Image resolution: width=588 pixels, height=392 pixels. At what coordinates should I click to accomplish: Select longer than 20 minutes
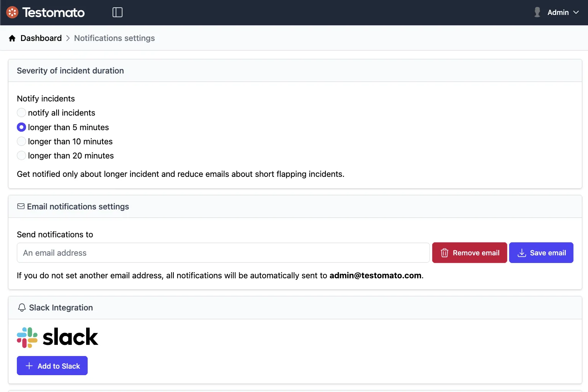click(x=21, y=155)
